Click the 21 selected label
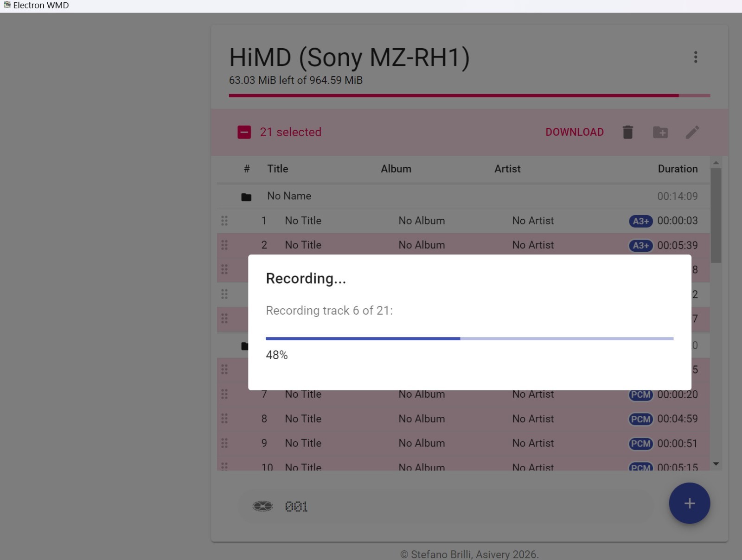 291,132
